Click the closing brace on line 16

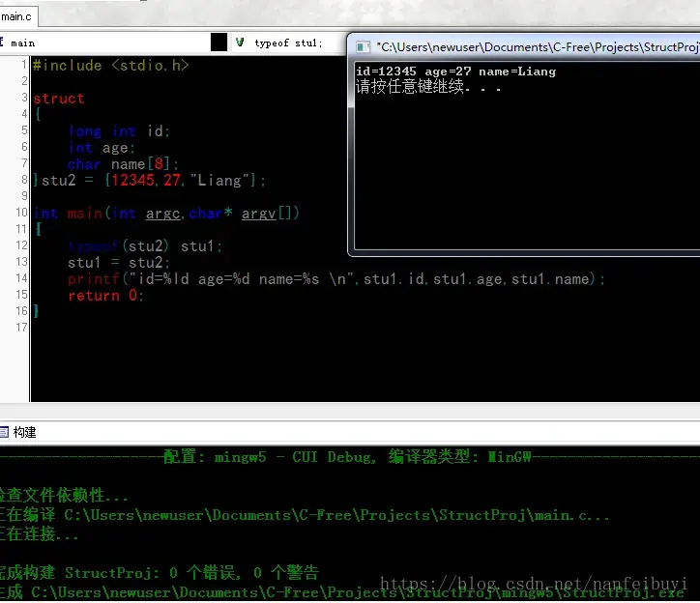[x=36, y=311]
